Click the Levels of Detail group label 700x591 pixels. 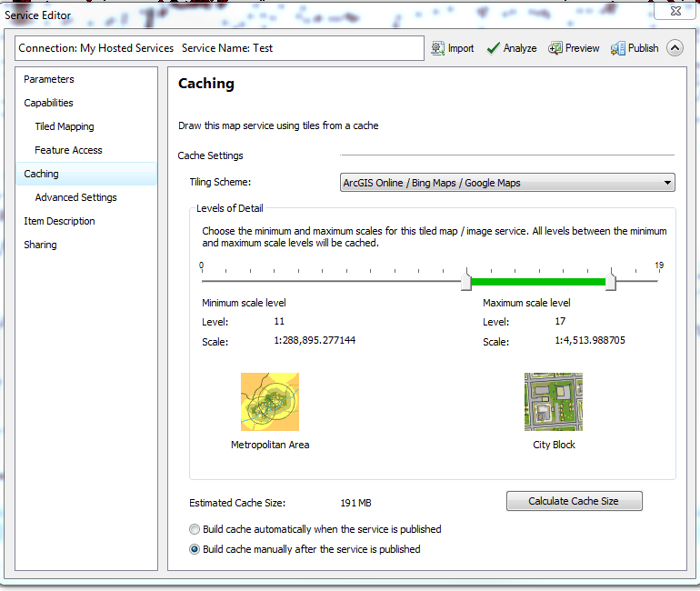229,208
